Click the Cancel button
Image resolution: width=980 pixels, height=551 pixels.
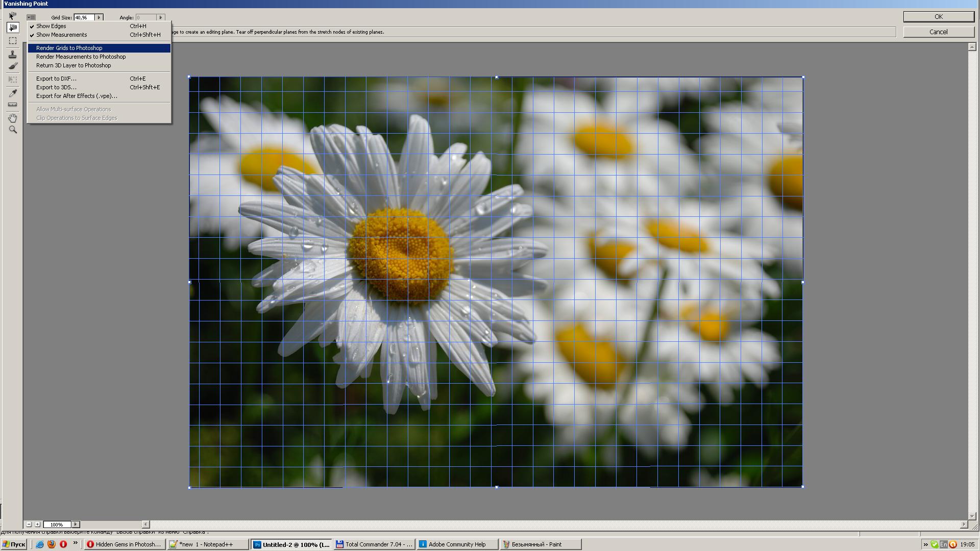(938, 32)
